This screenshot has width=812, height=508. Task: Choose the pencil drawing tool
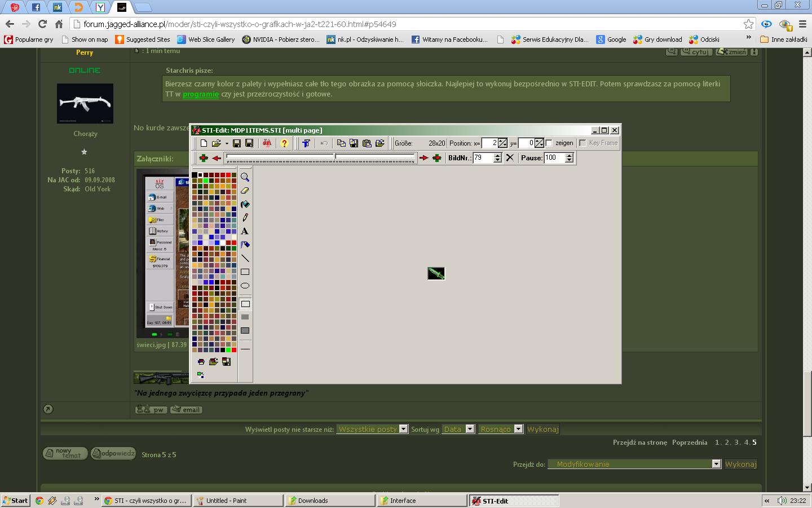pos(245,218)
